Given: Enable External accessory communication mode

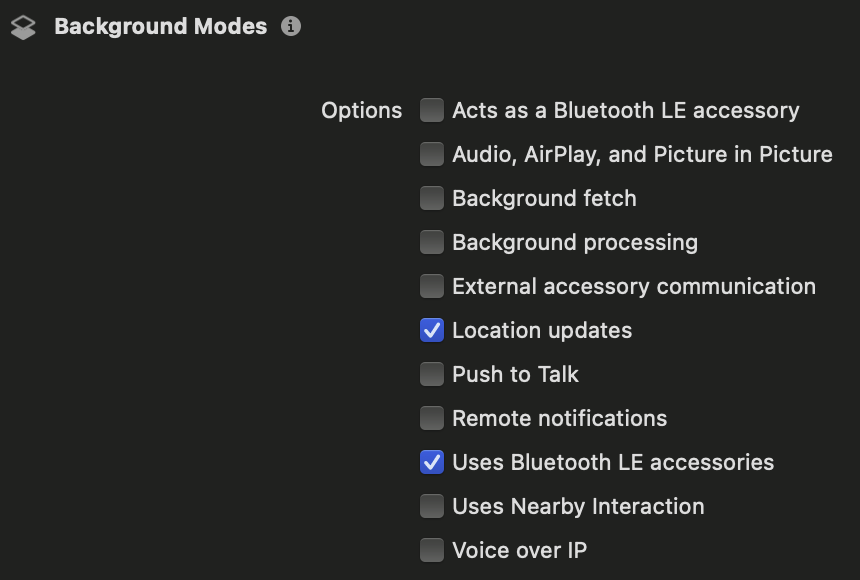Looking at the screenshot, I should [431, 286].
